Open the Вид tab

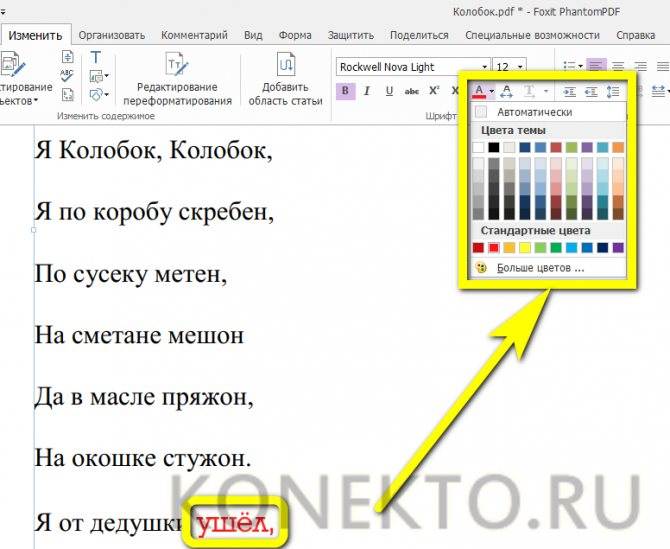click(x=253, y=35)
